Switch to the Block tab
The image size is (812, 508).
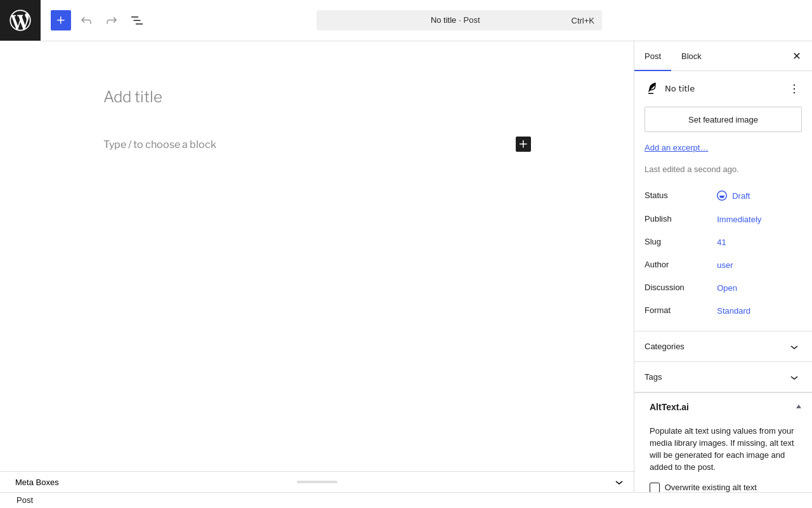[x=691, y=56]
